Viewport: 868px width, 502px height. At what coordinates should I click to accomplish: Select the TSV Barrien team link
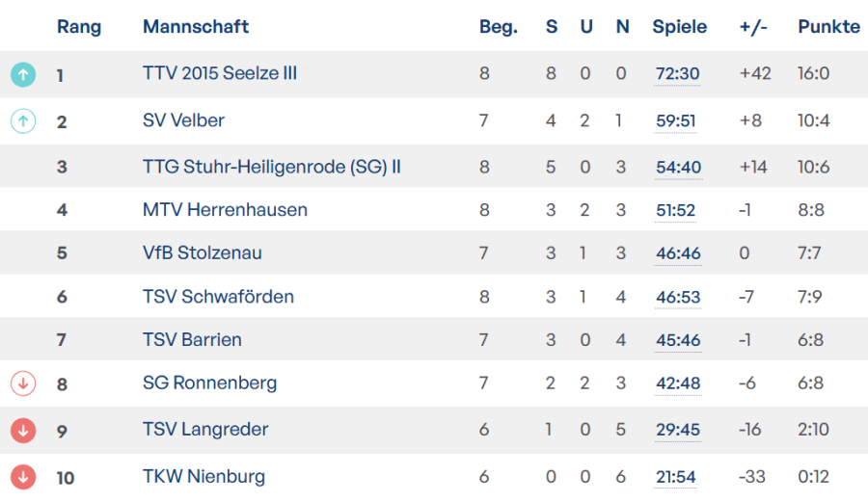tap(192, 339)
